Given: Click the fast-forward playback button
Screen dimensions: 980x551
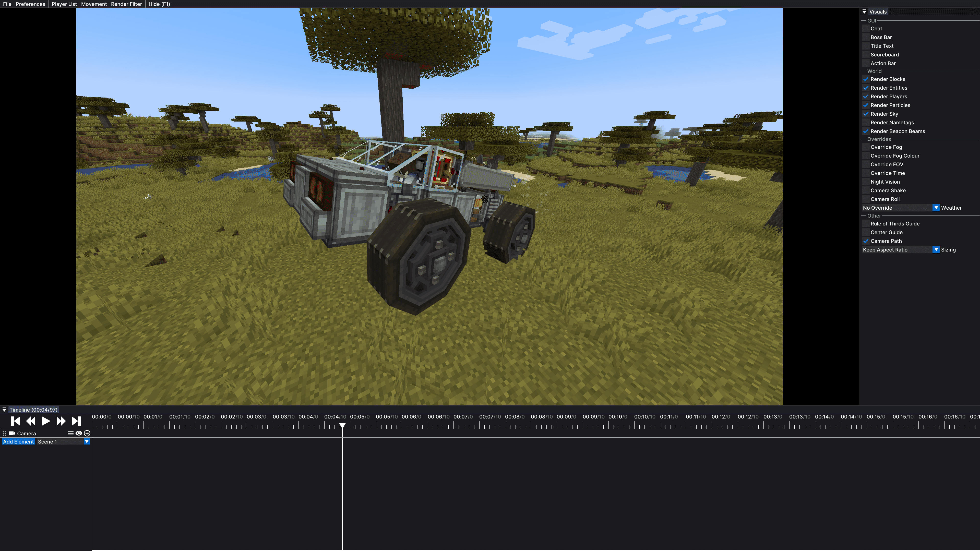Looking at the screenshot, I should pos(61,421).
